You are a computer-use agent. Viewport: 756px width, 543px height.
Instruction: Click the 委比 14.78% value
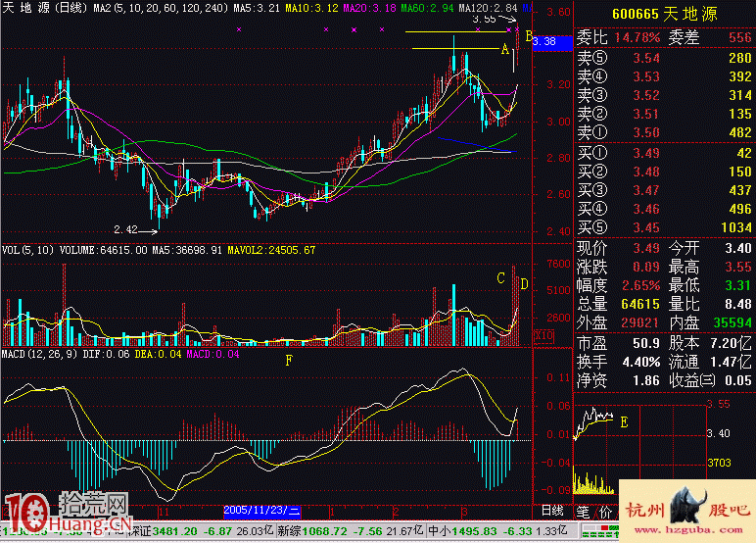pos(637,37)
